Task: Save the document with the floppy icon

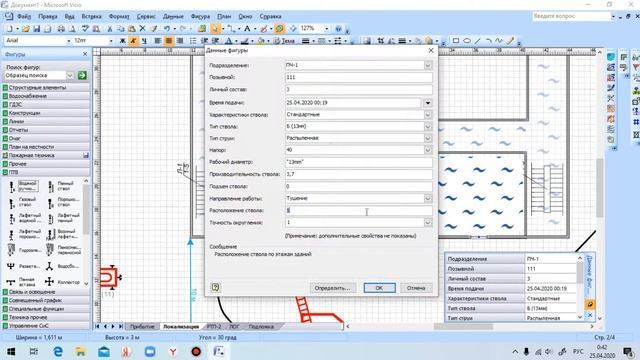Action: (x=37, y=29)
